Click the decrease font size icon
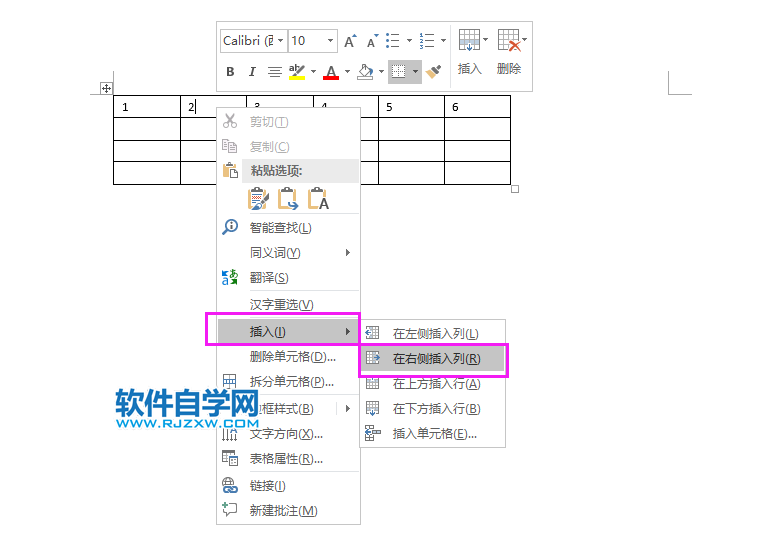Viewport: 782px width, 541px height. (373, 41)
